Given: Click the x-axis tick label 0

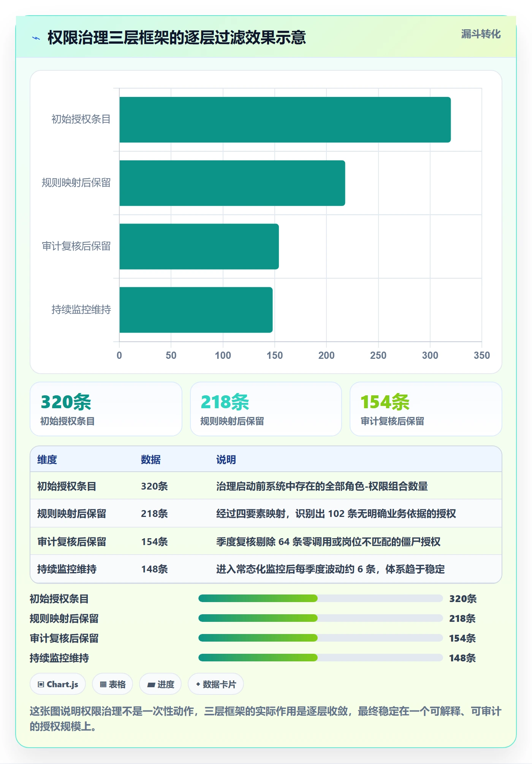Looking at the screenshot, I should (119, 355).
